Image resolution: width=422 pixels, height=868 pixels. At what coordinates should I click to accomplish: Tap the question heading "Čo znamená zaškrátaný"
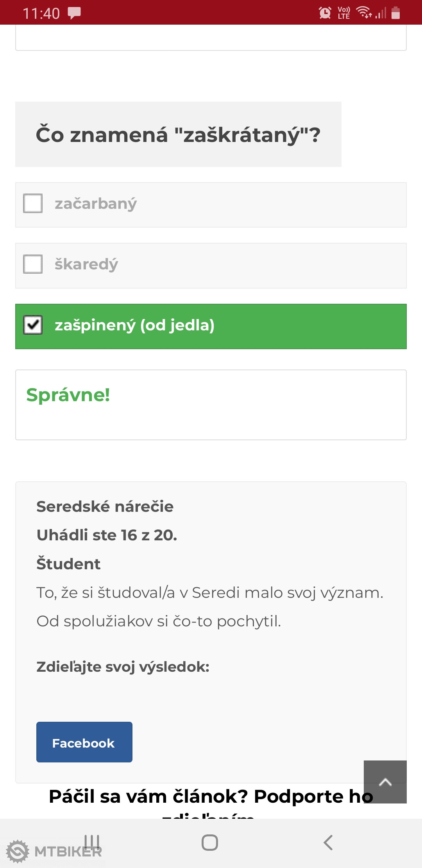[178, 135]
